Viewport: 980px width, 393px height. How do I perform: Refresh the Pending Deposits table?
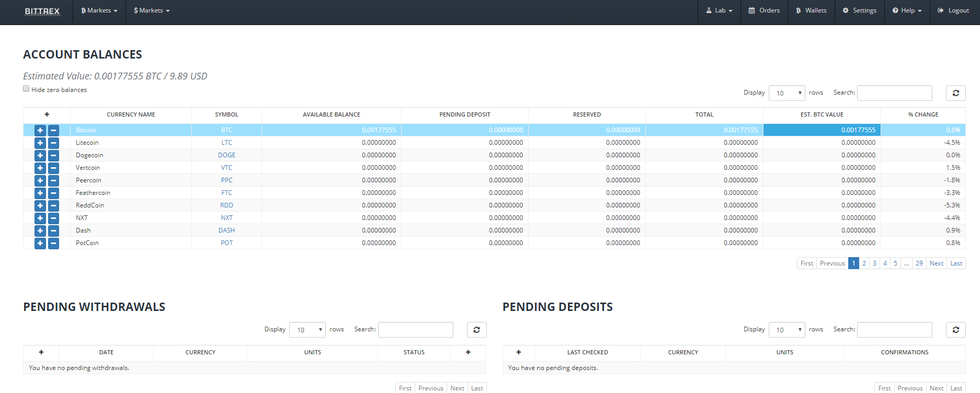click(955, 330)
